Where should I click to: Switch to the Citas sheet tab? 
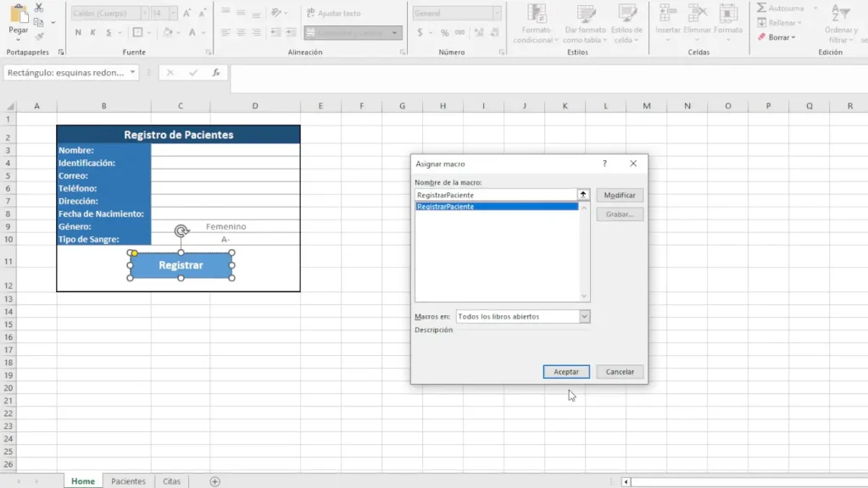coord(171,481)
